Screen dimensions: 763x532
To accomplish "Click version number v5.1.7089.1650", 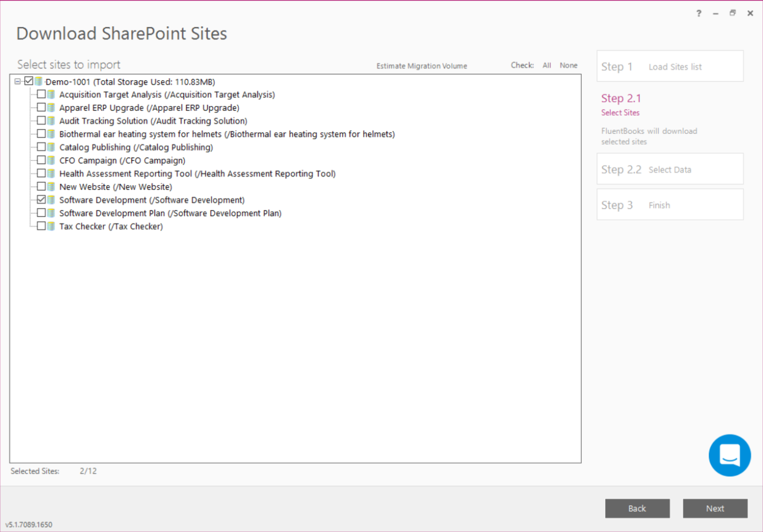I will (x=29, y=524).
